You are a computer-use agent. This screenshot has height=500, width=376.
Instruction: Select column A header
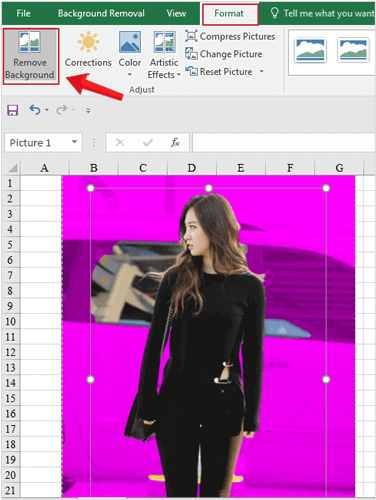(x=44, y=168)
